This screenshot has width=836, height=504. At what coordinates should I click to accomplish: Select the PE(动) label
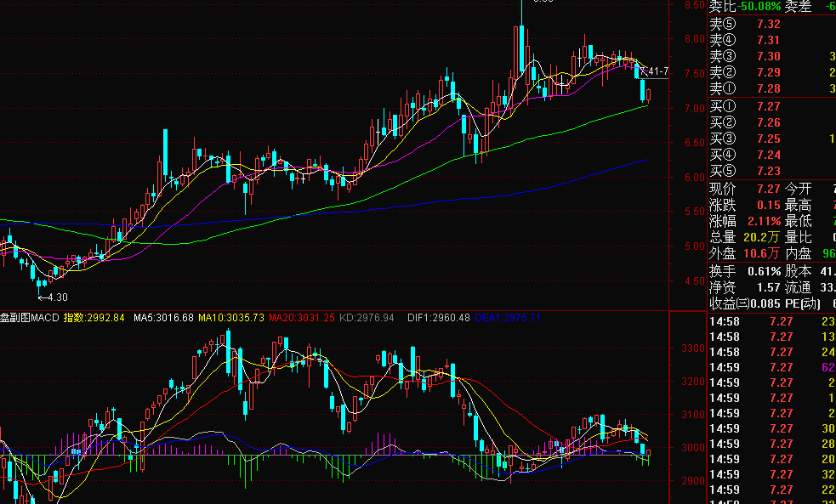point(803,304)
